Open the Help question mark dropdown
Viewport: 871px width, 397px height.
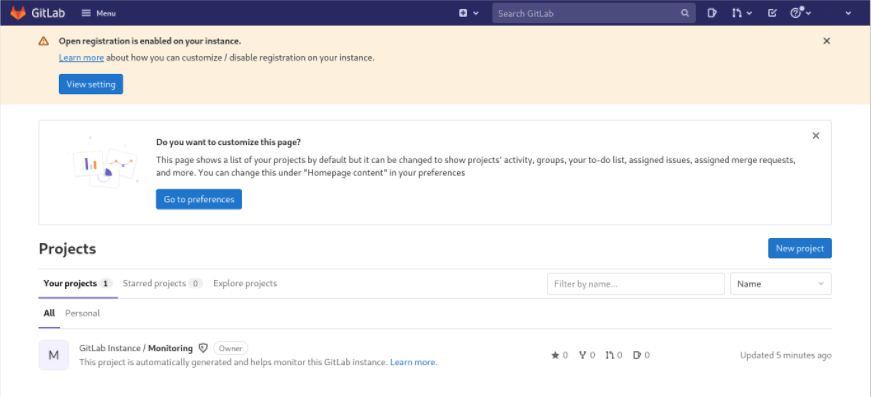tap(800, 13)
